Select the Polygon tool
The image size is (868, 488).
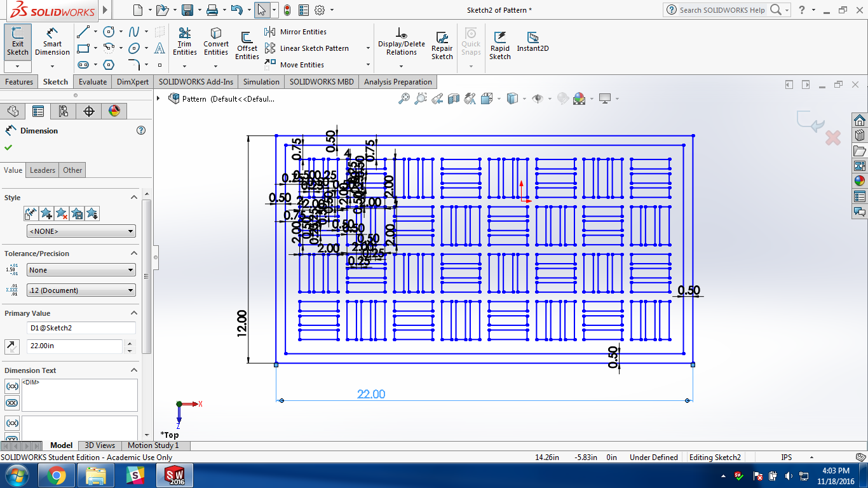pos(109,65)
